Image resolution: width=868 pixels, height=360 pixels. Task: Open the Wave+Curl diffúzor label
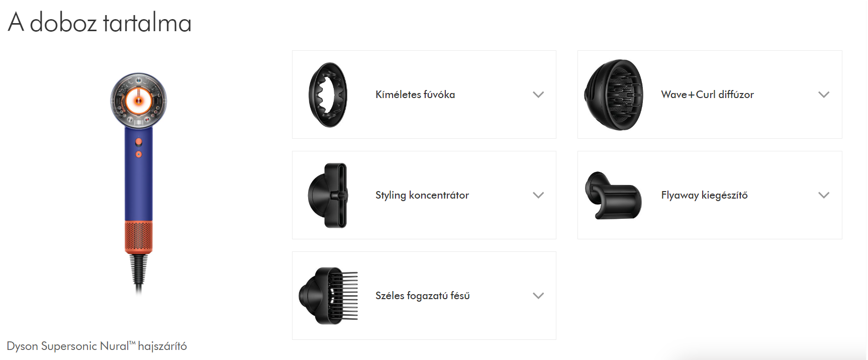point(707,95)
